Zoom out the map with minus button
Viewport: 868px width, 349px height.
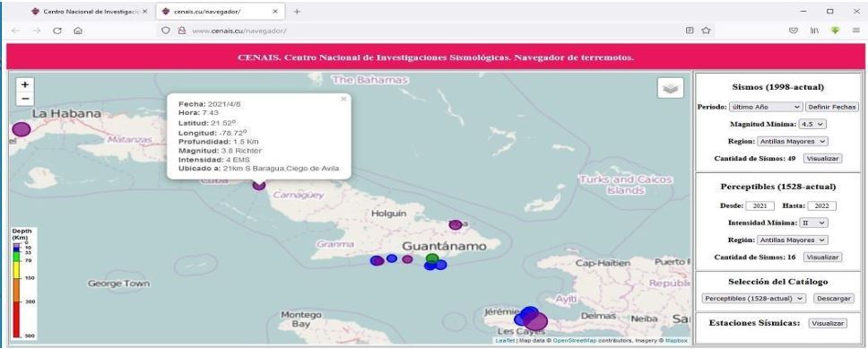point(25,100)
